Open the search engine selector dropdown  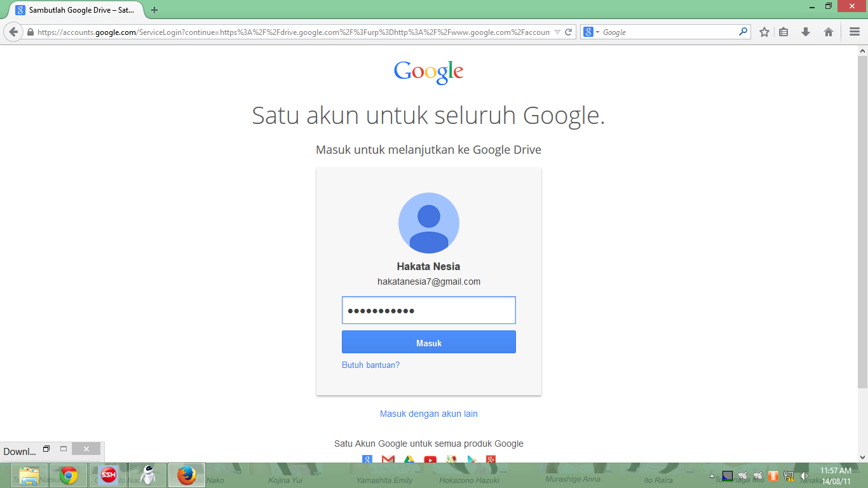click(592, 32)
